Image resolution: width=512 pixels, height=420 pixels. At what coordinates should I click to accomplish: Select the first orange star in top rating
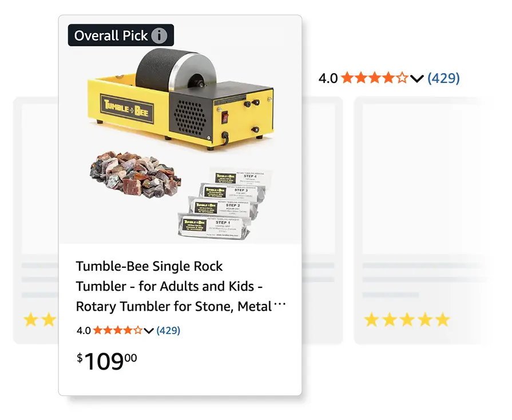click(x=348, y=78)
